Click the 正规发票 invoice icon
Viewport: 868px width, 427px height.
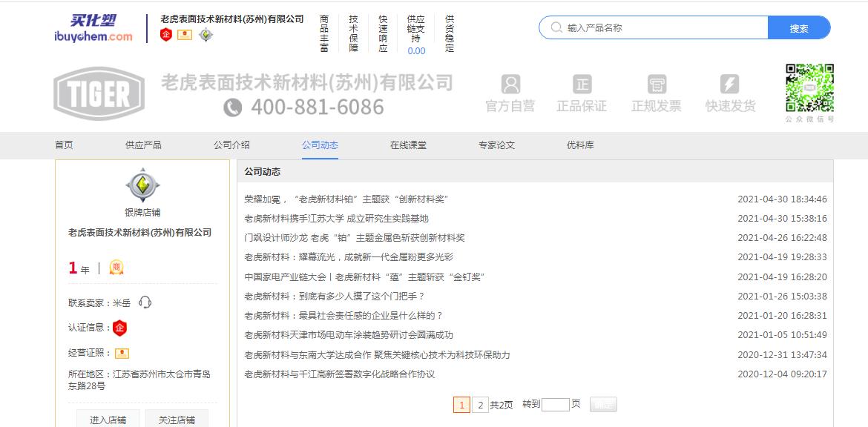[657, 84]
